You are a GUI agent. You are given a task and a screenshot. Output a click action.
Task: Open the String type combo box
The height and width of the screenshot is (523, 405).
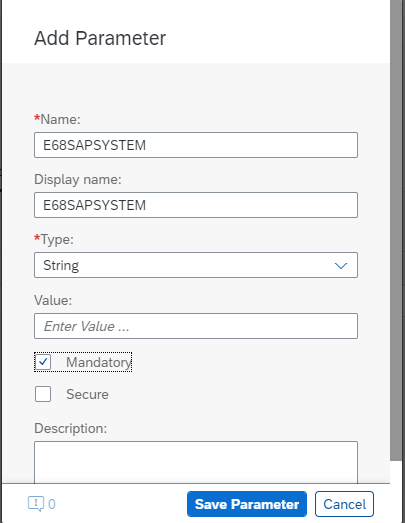(196, 265)
